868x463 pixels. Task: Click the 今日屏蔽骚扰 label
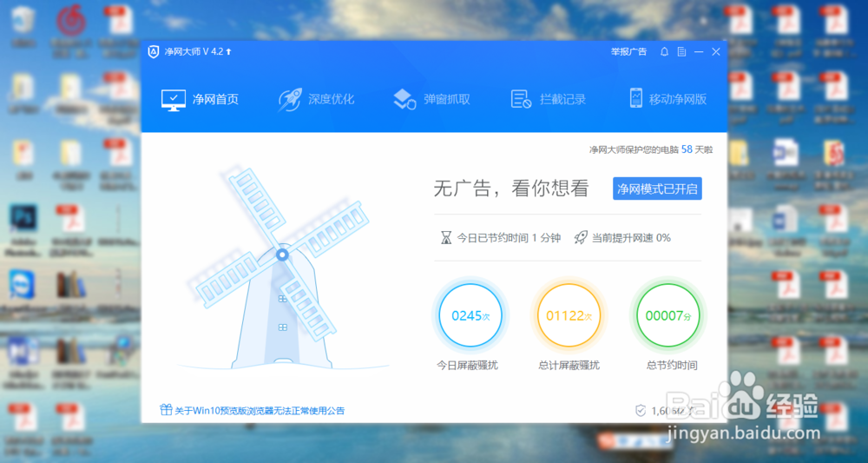(x=467, y=366)
